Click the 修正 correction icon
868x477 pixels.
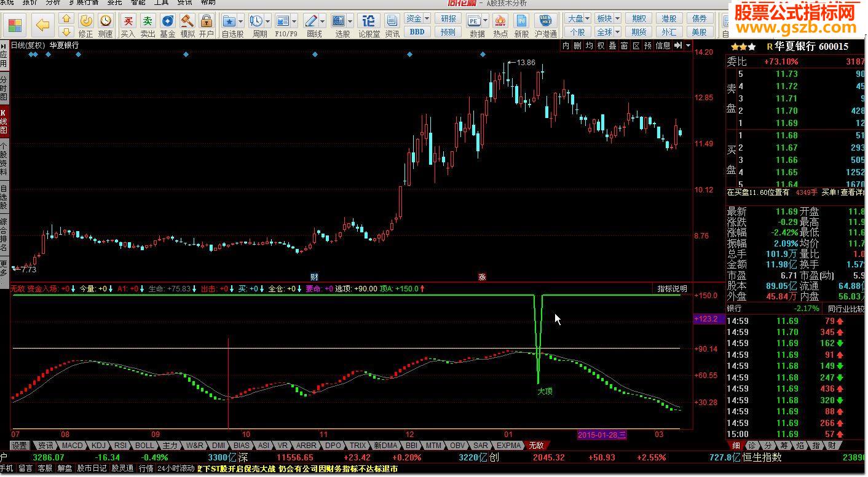pos(86,26)
